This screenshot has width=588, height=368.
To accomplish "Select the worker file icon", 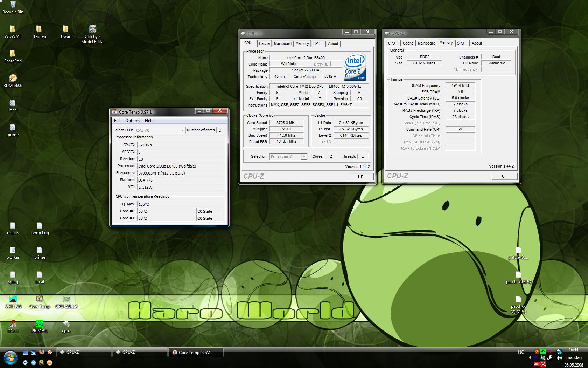I will point(13,253).
